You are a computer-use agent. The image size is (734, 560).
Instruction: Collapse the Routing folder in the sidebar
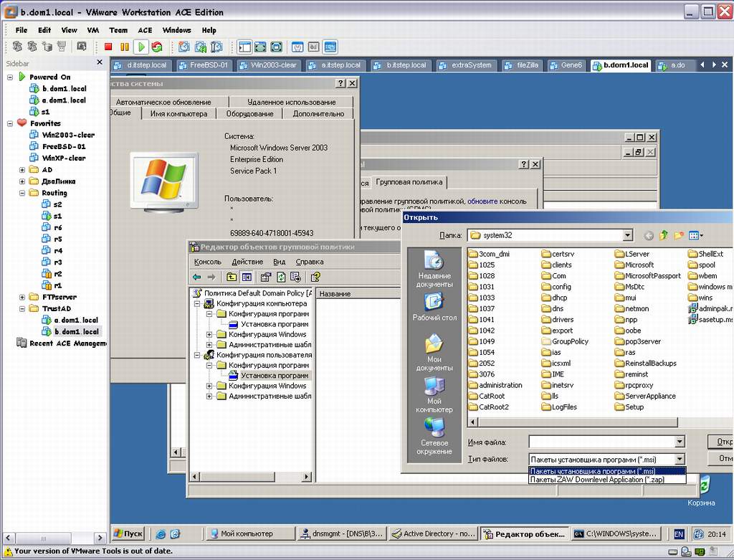[x=22, y=193]
